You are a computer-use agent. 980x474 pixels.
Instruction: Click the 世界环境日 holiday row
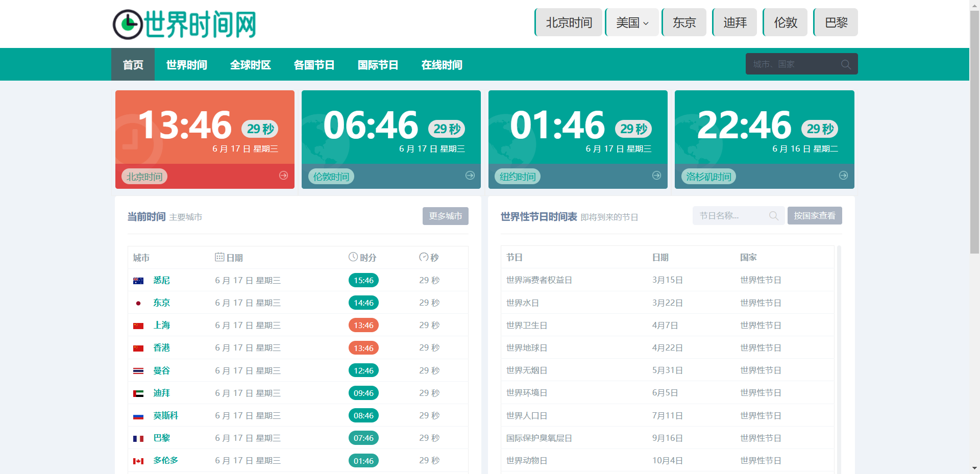tap(667, 393)
